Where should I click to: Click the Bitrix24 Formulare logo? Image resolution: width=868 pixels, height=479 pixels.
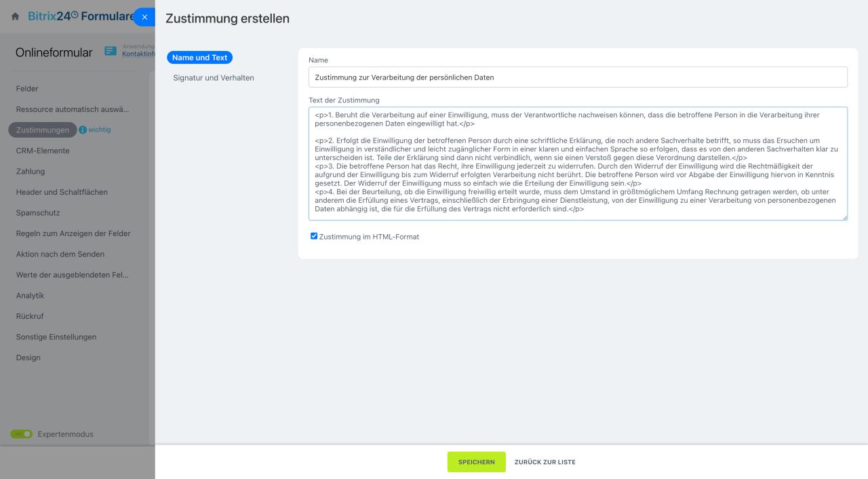coord(80,16)
